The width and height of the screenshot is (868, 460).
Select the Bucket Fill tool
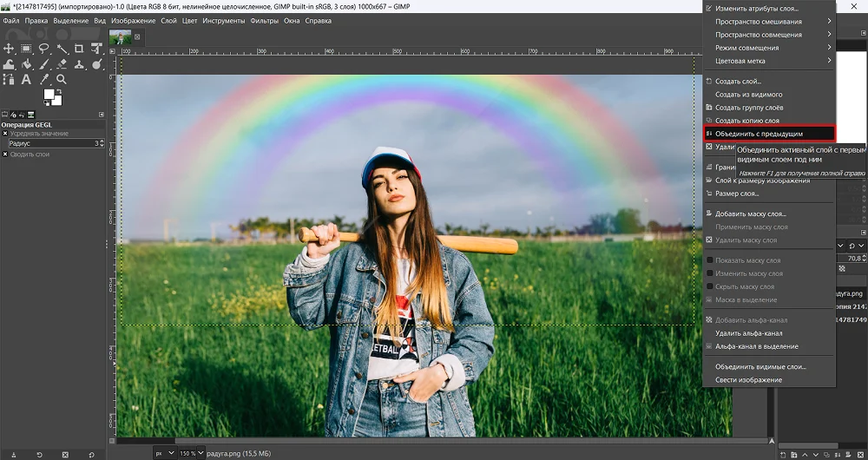tap(26, 64)
